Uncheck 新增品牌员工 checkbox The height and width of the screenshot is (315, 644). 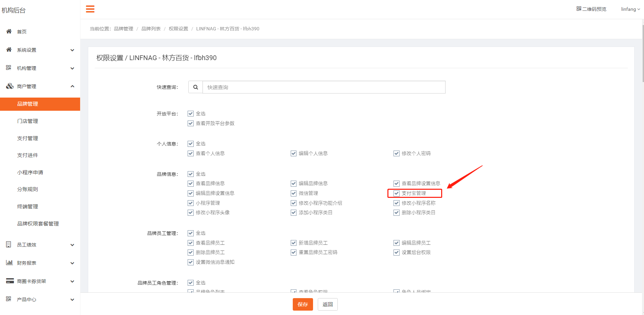coord(293,243)
